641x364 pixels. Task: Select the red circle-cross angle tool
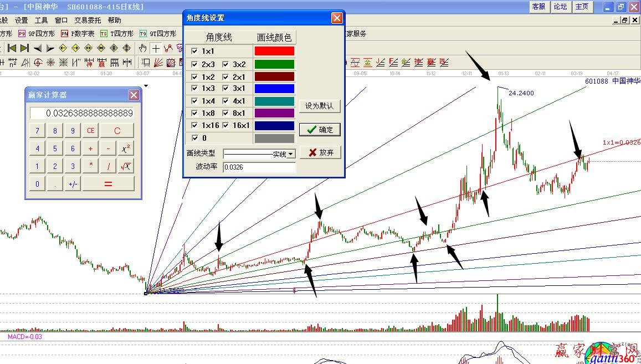coord(38,62)
